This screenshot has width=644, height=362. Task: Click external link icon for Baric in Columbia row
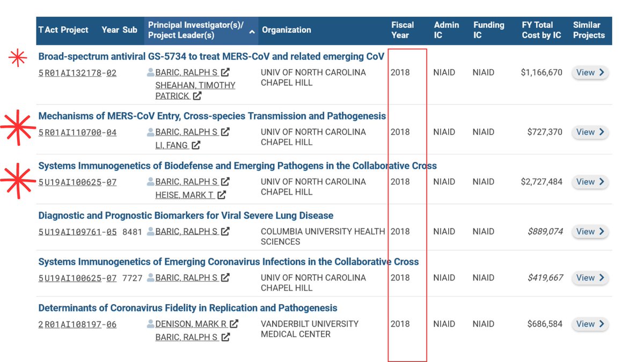coord(225,232)
